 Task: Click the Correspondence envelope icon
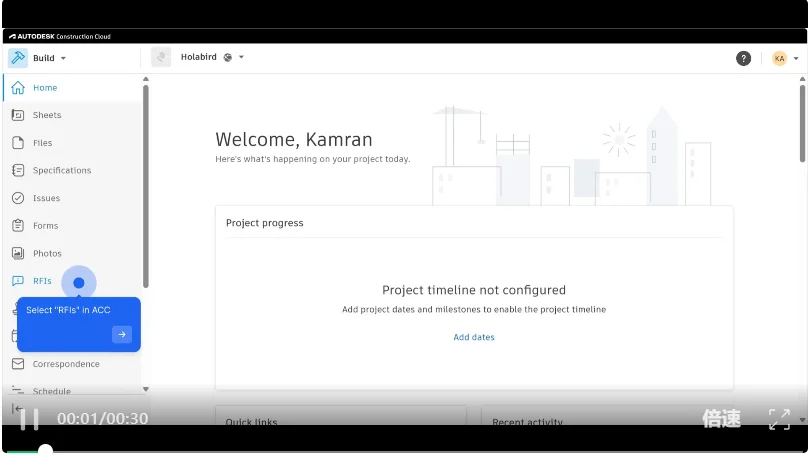[x=18, y=364]
